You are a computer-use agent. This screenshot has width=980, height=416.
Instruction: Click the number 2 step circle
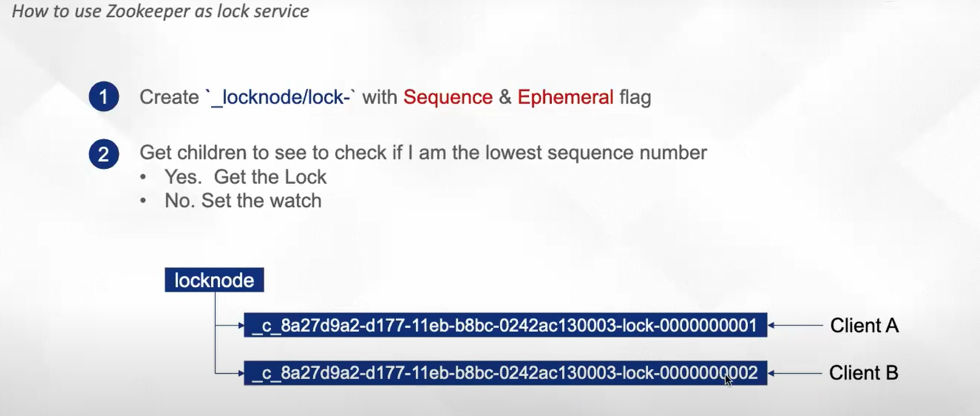click(x=103, y=153)
